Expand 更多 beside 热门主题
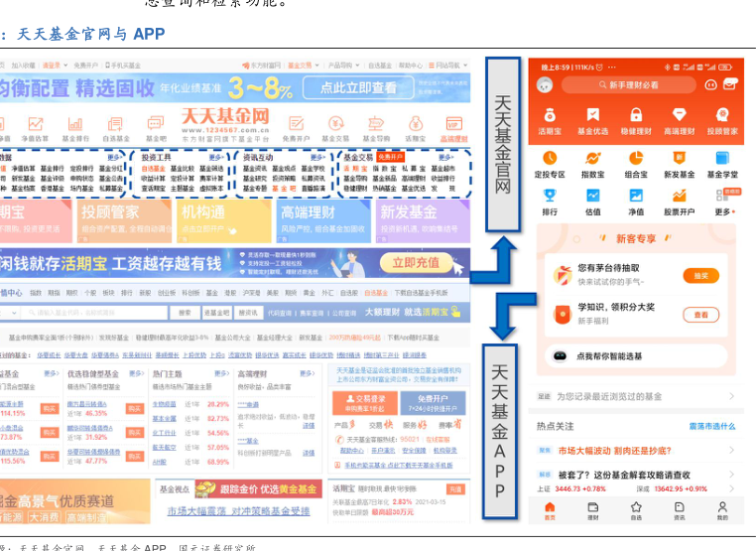 222,373
